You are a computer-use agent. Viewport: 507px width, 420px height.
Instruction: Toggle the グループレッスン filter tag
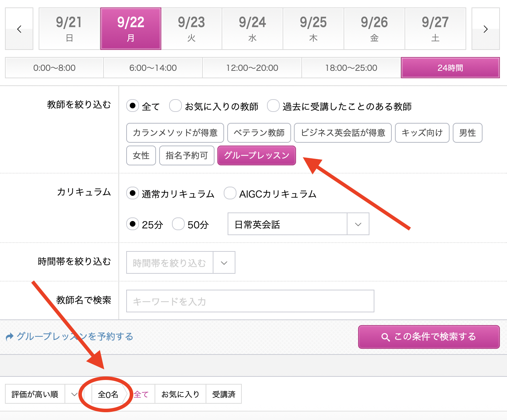pos(256,155)
